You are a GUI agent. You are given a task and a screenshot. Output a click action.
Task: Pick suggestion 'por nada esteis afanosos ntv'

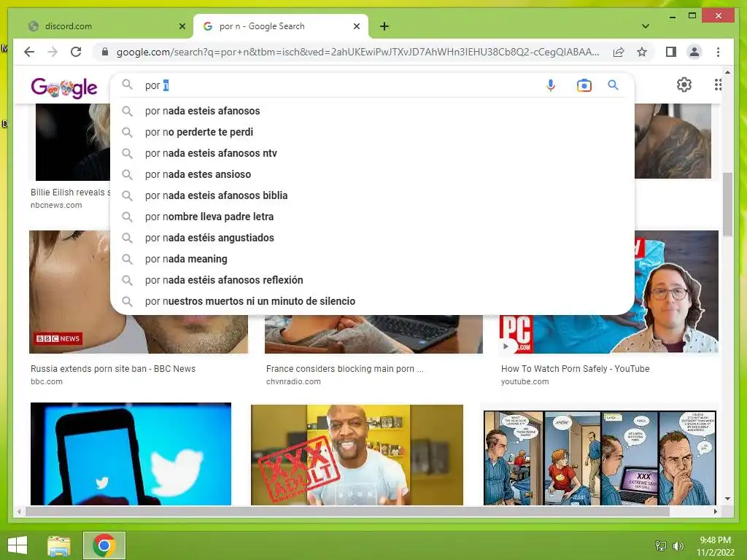tap(371, 153)
